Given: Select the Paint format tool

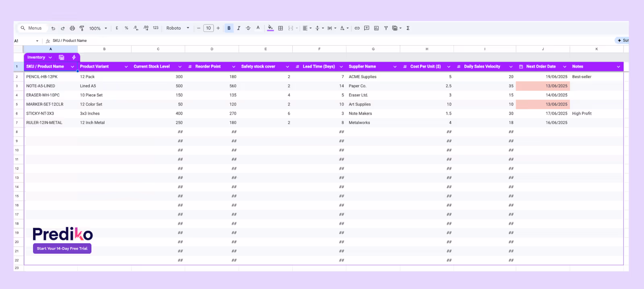Looking at the screenshot, I should [82, 28].
